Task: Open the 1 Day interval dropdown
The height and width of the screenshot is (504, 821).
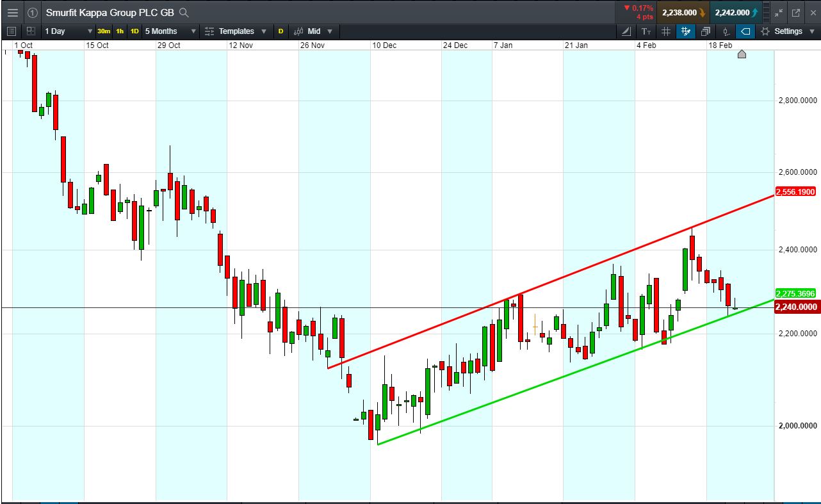Action: [x=68, y=31]
